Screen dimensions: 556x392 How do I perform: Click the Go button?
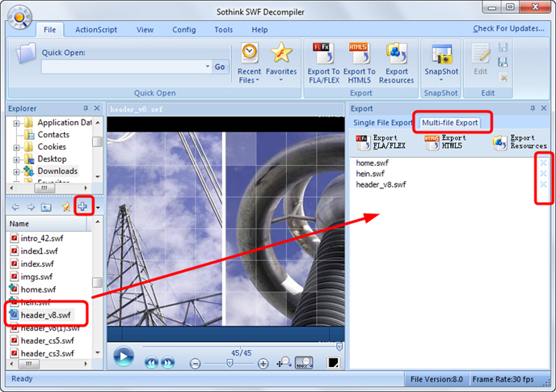click(x=220, y=66)
